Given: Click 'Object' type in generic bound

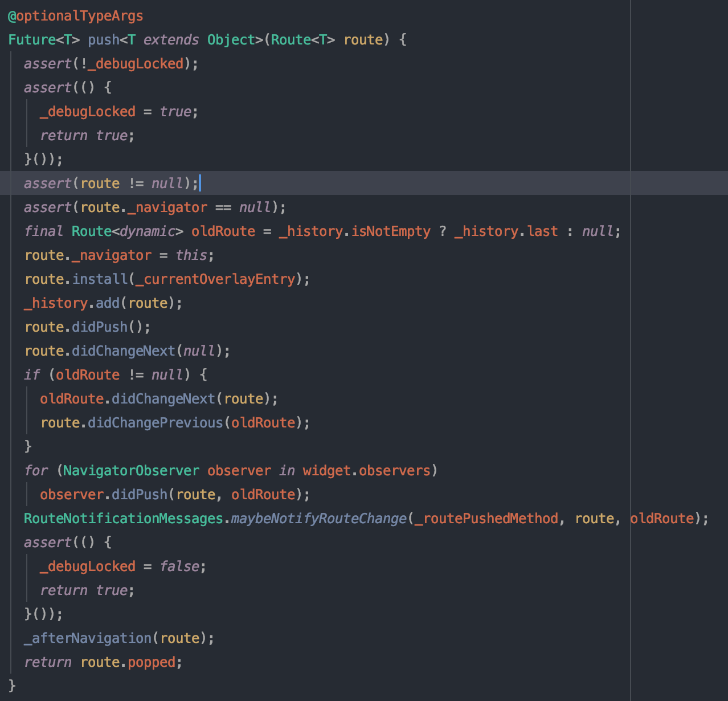Looking at the screenshot, I should pyautogui.click(x=231, y=40).
